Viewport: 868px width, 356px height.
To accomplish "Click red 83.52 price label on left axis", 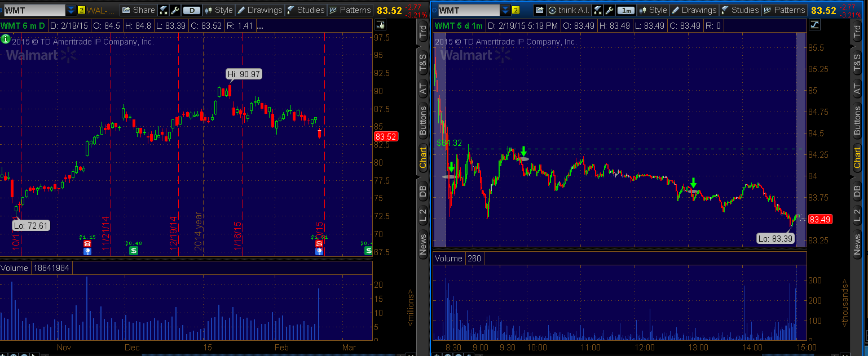I will point(386,136).
